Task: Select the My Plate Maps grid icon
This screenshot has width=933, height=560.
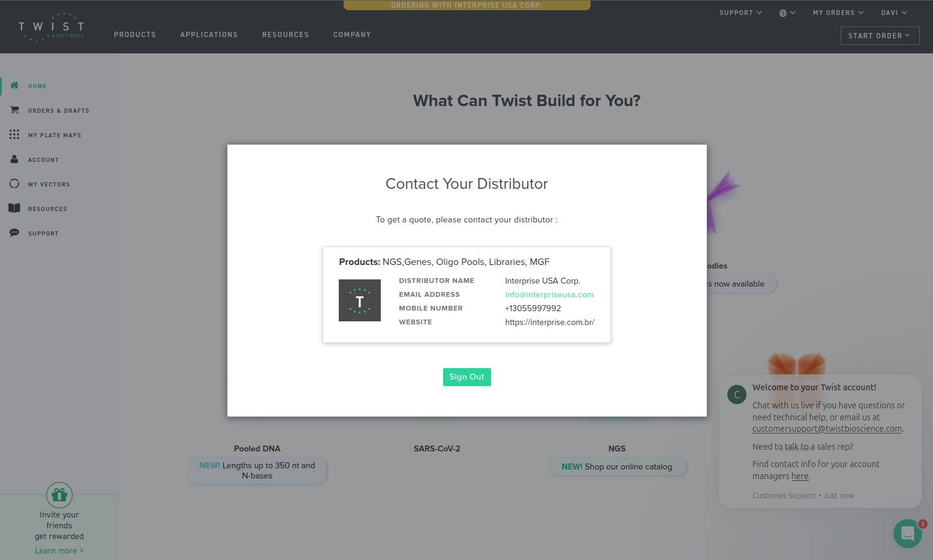Action: [x=14, y=135]
